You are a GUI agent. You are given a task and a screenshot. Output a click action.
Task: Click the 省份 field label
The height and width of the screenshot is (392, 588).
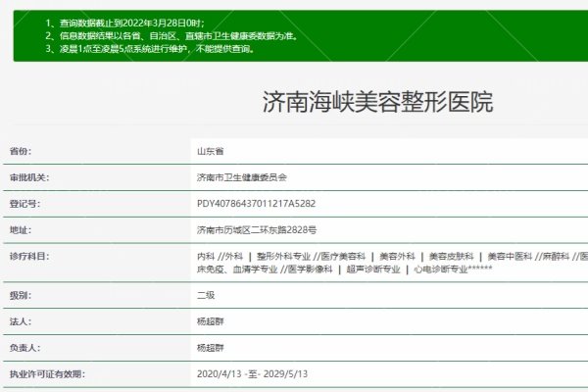point(21,151)
